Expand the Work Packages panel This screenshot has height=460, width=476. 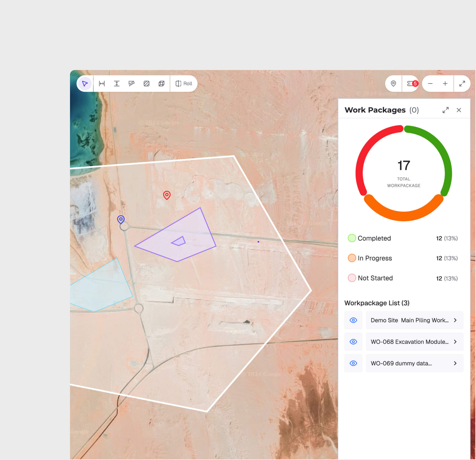445,110
